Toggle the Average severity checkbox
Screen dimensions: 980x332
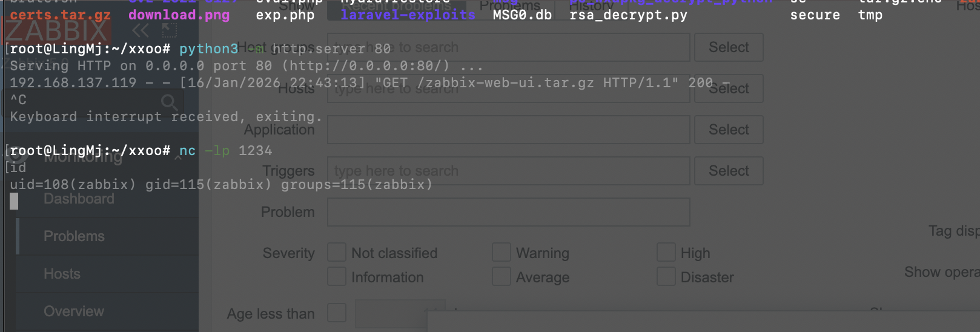[x=502, y=277]
